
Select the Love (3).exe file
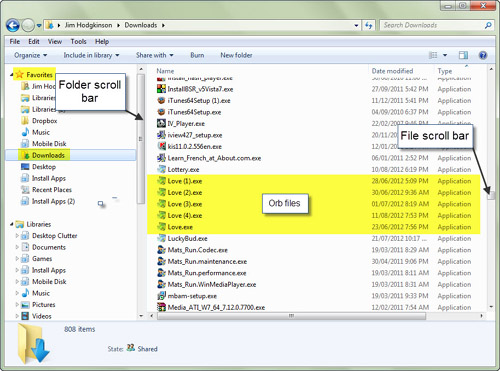[185, 204]
